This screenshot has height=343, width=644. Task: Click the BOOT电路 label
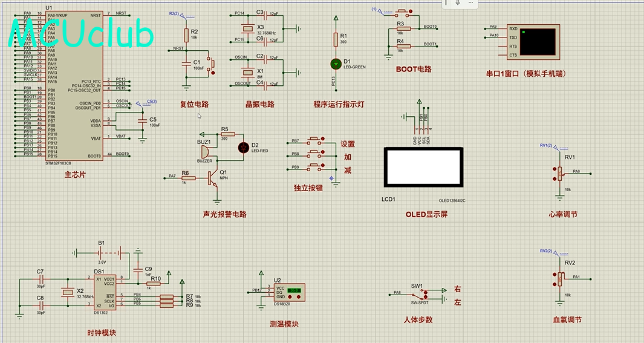point(414,69)
